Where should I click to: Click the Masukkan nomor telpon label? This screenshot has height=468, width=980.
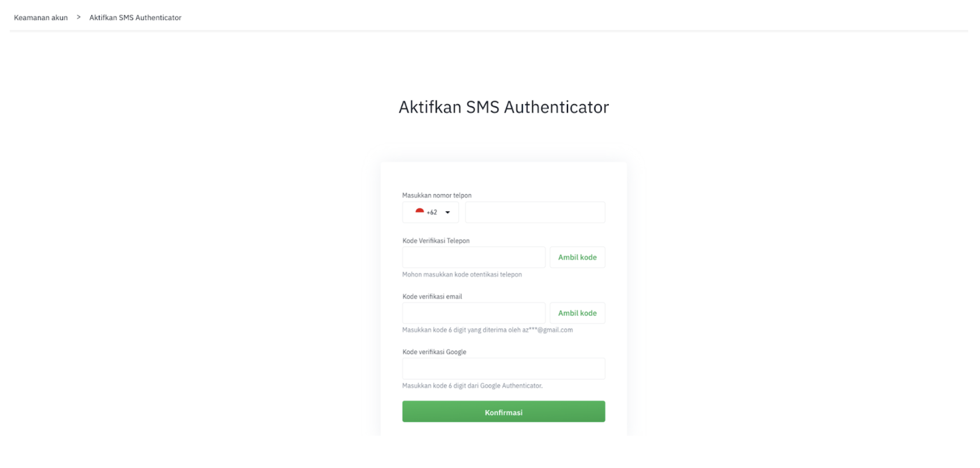(437, 195)
